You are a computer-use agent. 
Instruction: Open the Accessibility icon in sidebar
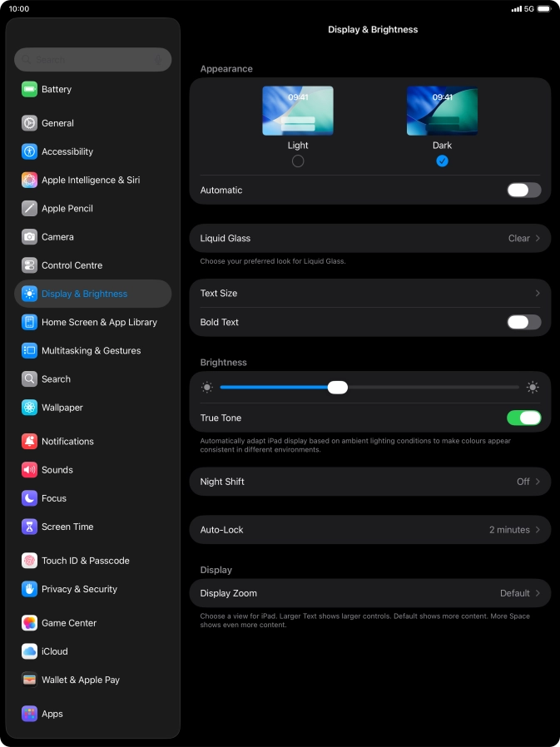pyautogui.click(x=30, y=151)
